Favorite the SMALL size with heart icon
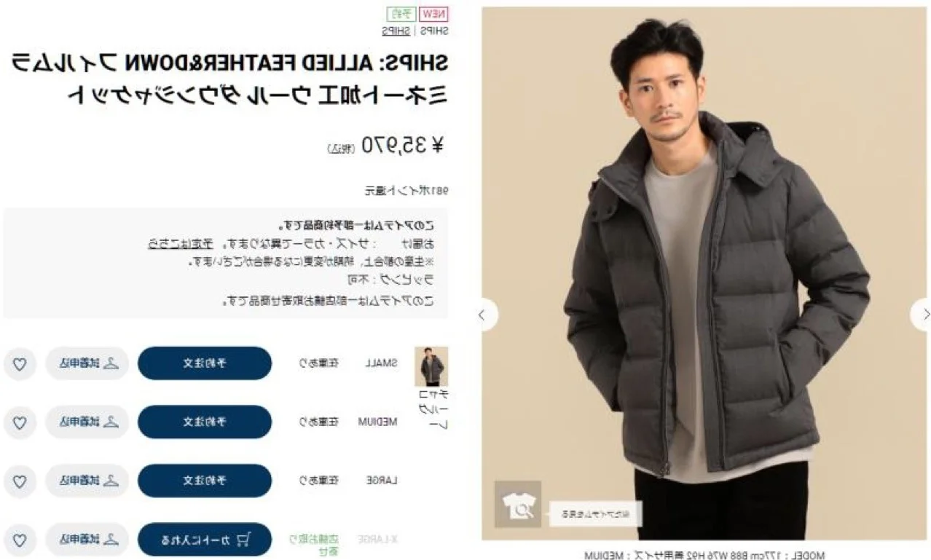Screen dimensions: 931x560 (x=20, y=363)
